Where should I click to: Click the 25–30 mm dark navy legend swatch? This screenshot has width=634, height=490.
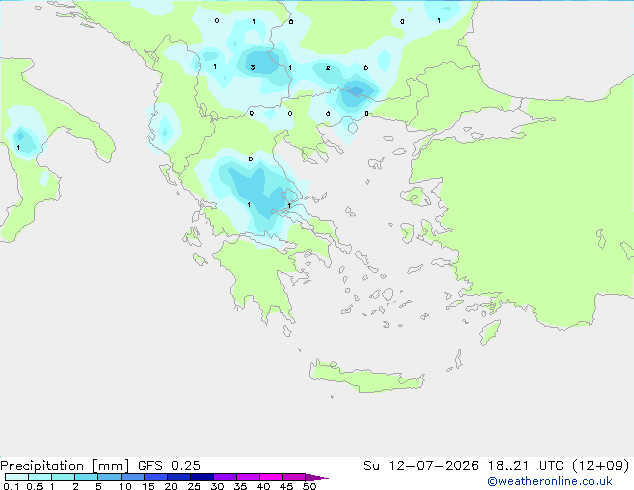[202, 477]
